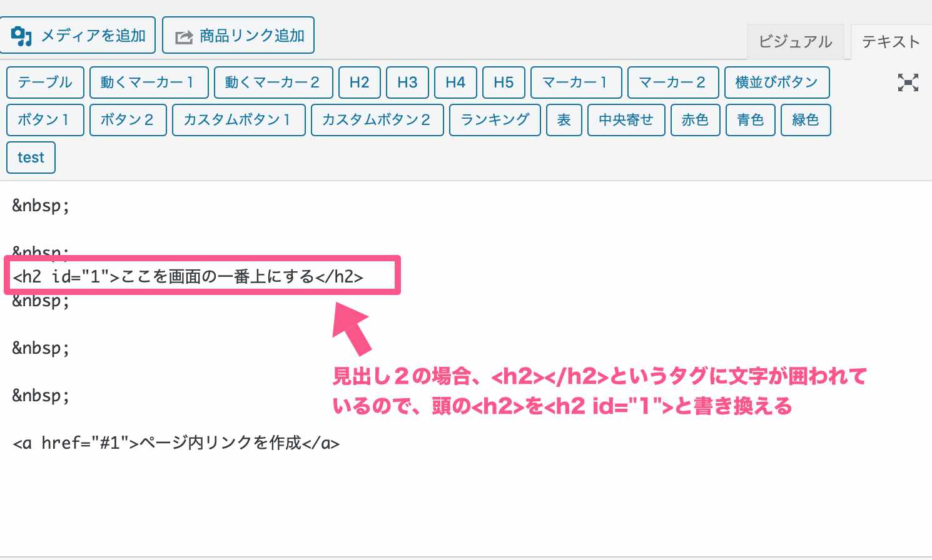Insert an H2 heading tag
The image size is (932, 560).
tap(360, 82)
